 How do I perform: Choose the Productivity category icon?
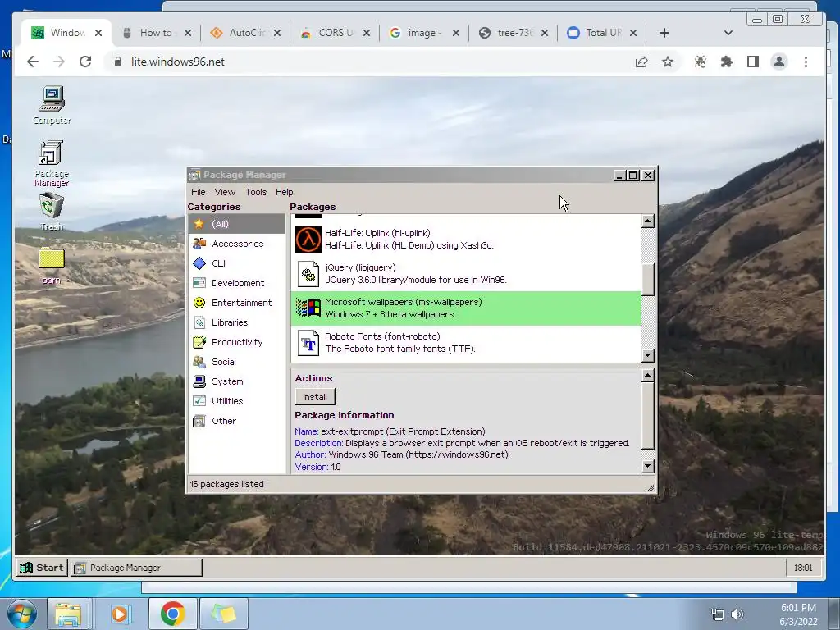point(199,342)
